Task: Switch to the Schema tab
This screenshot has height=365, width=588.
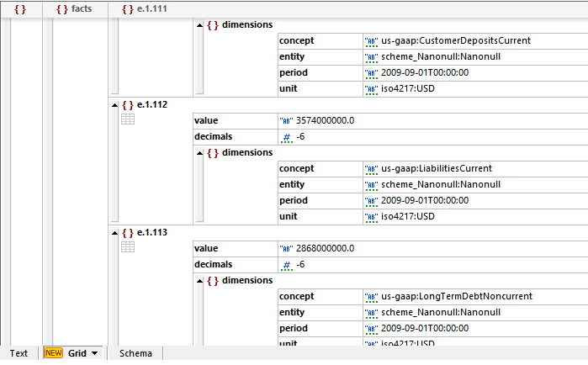Action: tap(136, 354)
